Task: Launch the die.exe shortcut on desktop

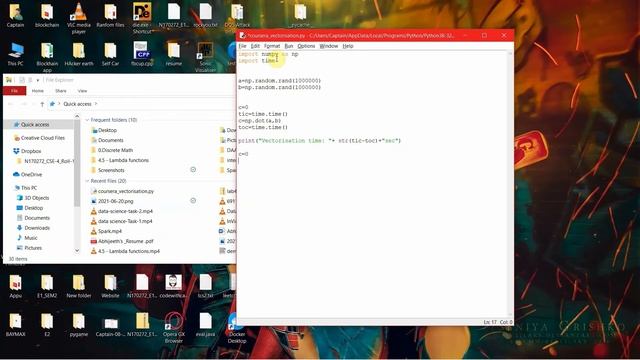Action: [x=142, y=18]
